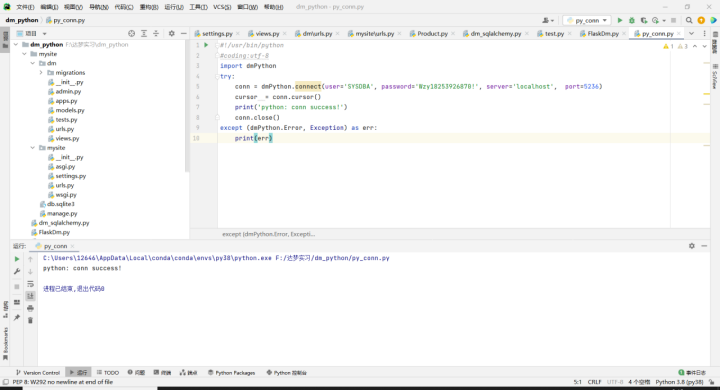Open editor tabs more-options dots
The height and width of the screenshot is (390, 720).
[704, 34]
